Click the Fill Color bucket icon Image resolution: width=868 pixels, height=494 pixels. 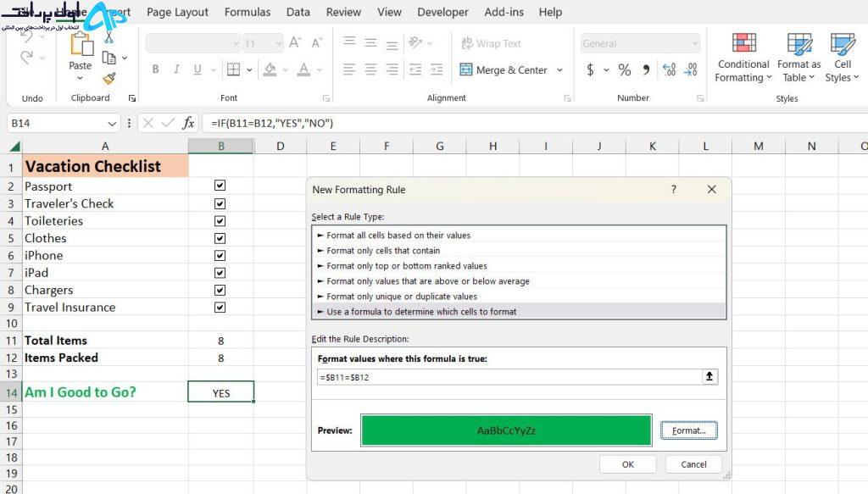[270, 69]
